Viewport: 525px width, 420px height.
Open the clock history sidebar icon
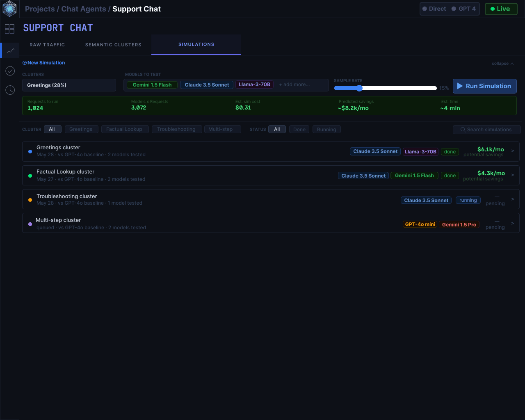click(x=10, y=90)
